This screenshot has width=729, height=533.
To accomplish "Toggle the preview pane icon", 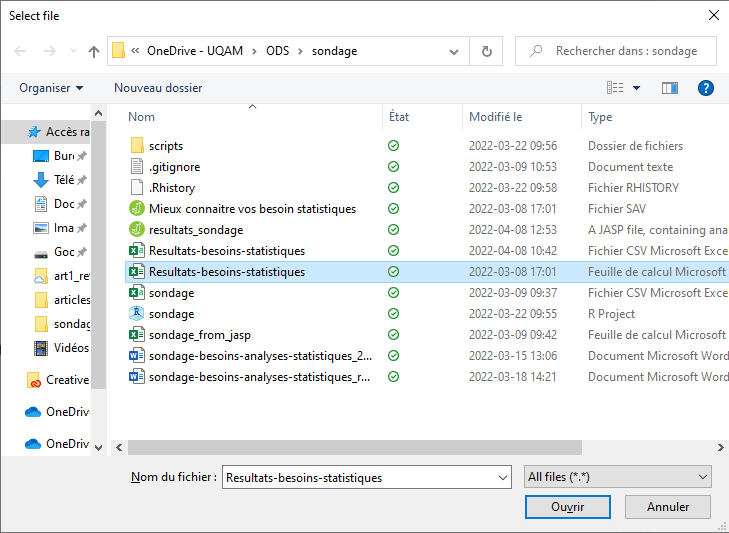I will point(669,87).
